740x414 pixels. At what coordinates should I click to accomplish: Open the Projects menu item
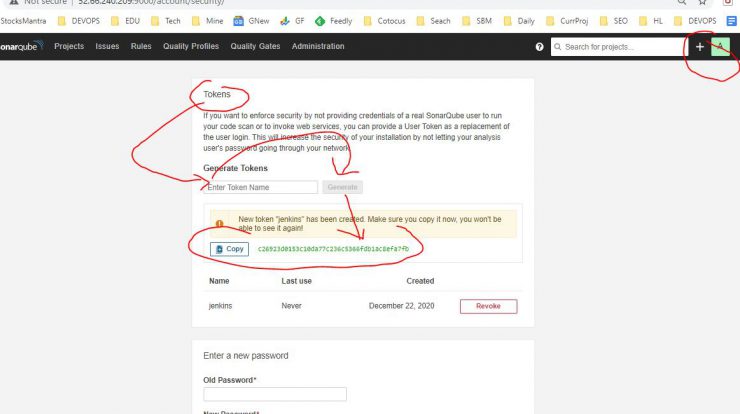pos(69,46)
